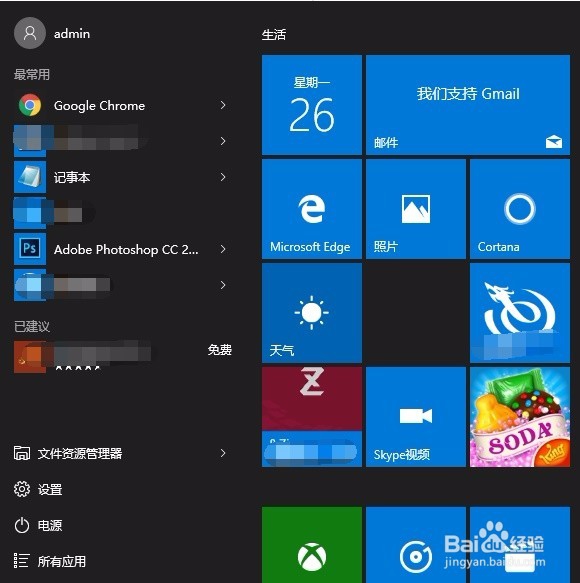Launch the Microsoft Edge tile
Screen dimensions: 580x583
pos(312,209)
